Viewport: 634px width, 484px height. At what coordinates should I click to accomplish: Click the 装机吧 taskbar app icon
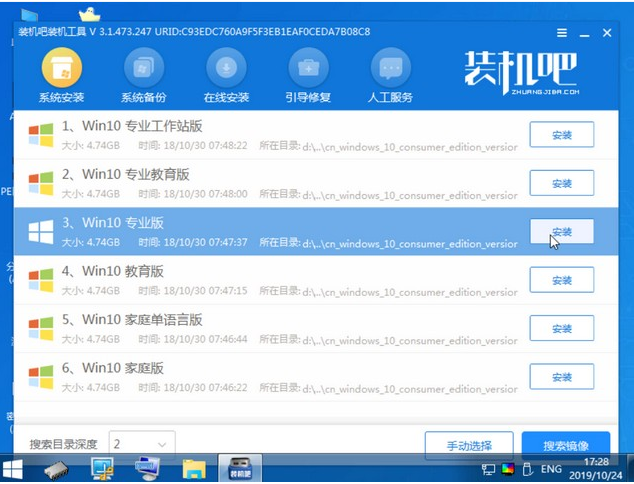[x=240, y=469]
